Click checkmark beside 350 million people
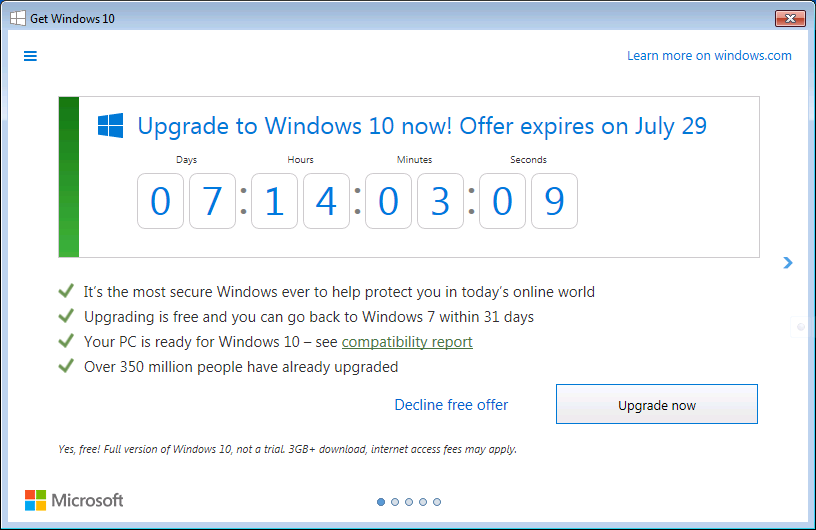Viewport: 816px width, 530px height. click(x=66, y=366)
